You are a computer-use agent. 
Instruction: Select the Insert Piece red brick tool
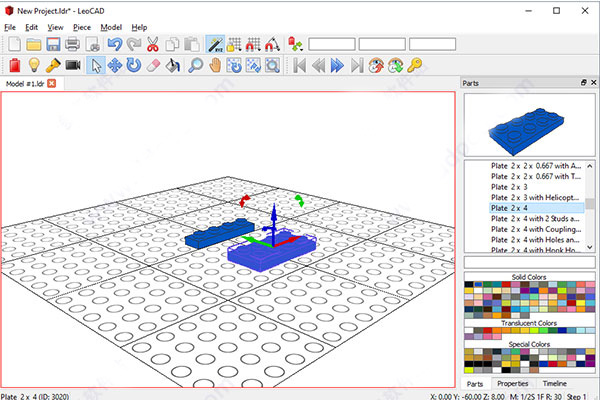(x=14, y=65)
